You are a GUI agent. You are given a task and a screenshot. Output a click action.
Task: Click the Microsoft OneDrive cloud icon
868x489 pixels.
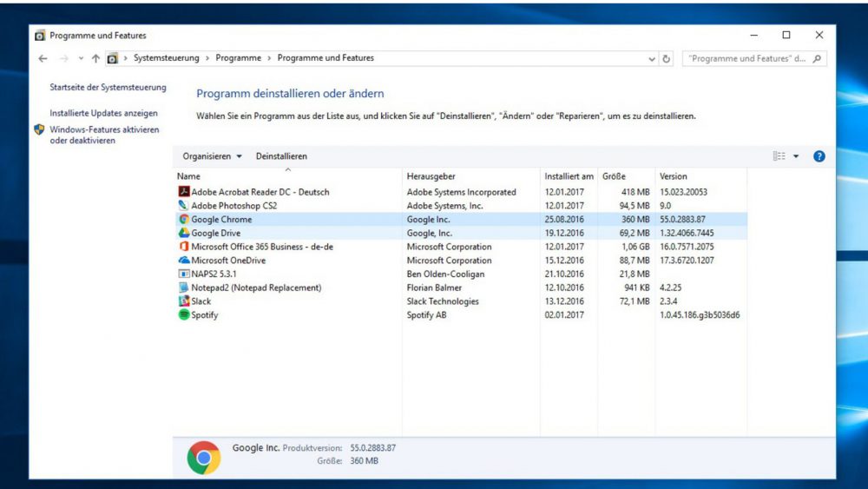(183, 261)
